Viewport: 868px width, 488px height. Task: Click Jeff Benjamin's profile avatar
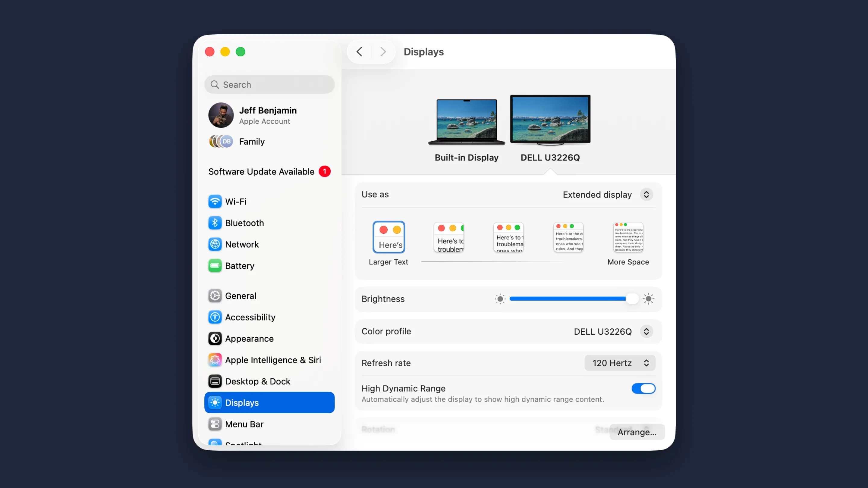[221, 115]
